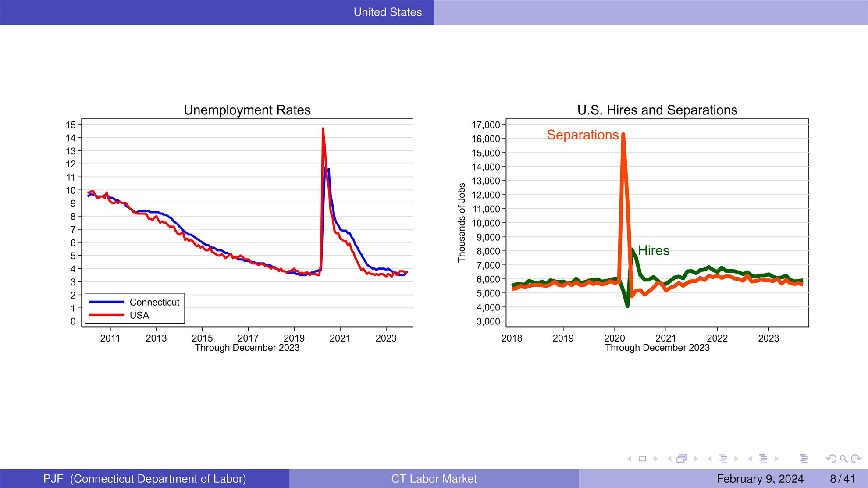This screenshot has height=488, width=868.
Task: Click the 2018 x-axis label
Action: [x=512, y=338]
